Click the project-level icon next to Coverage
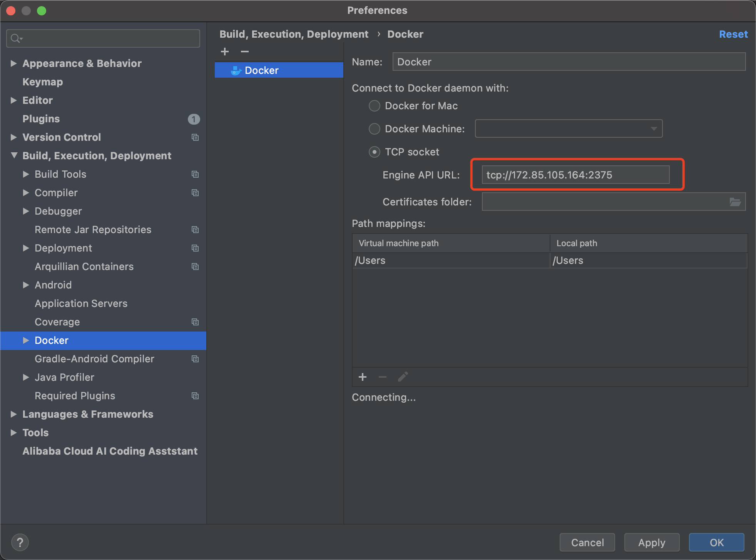The width and height of the screenshot is (756, 560). (x=195, y=322)
